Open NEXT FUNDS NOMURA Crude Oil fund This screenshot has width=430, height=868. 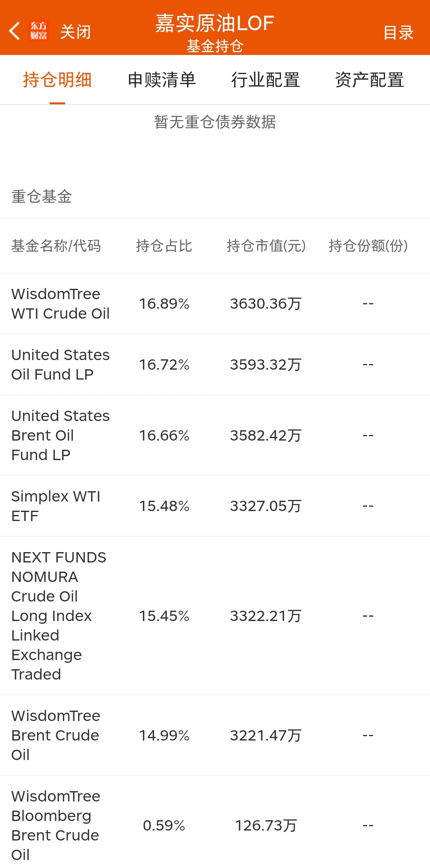215,616
